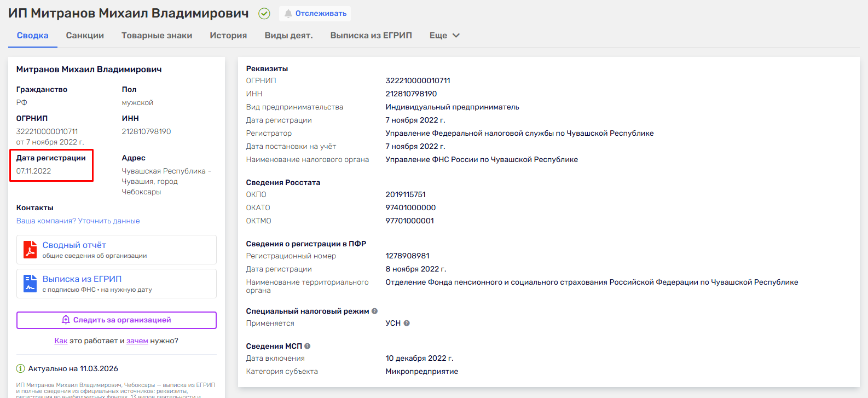Viewport: 868px width, 398px height.
Task: Open the Санкции tab
Action: point(85,36)
